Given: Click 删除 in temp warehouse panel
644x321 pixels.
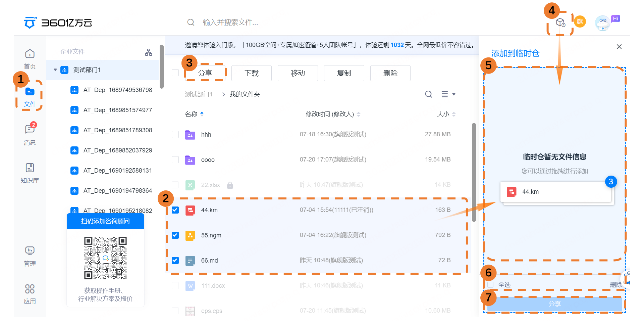Looking at the screenshot, I should click(616, 285).
